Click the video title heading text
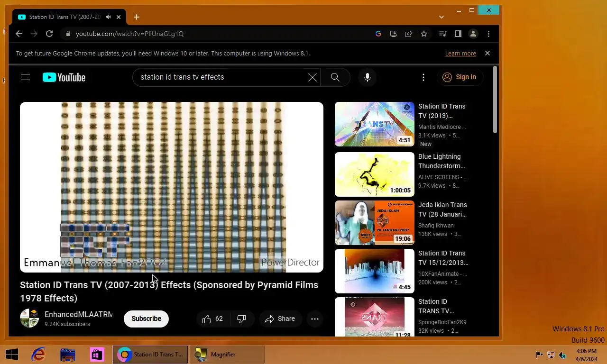607x364 pixels. (169, 291)
